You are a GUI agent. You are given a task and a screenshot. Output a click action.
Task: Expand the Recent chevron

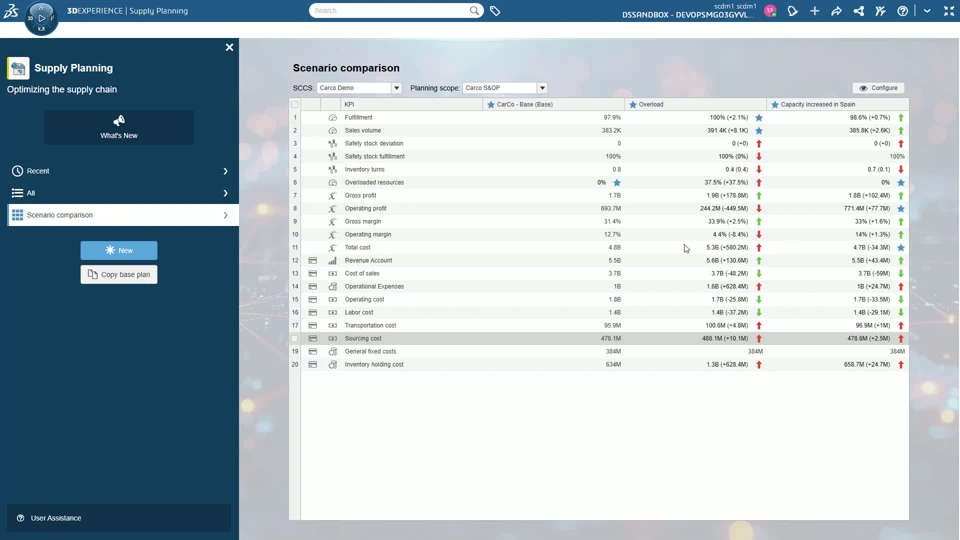tap(225, 171)
